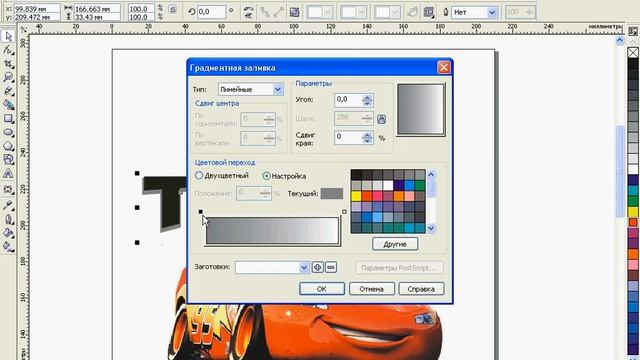
Task: Click the rotation angle field in property bar
Action: 211,12
